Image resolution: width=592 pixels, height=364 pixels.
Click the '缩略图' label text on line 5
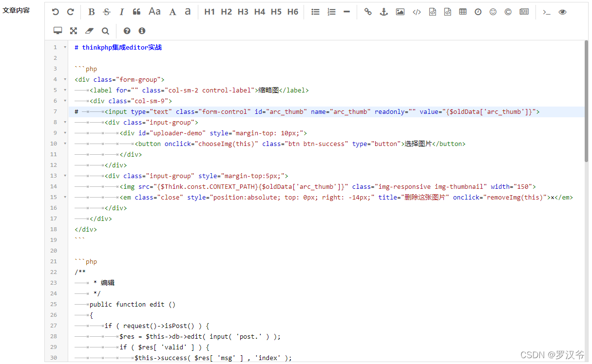267,90
